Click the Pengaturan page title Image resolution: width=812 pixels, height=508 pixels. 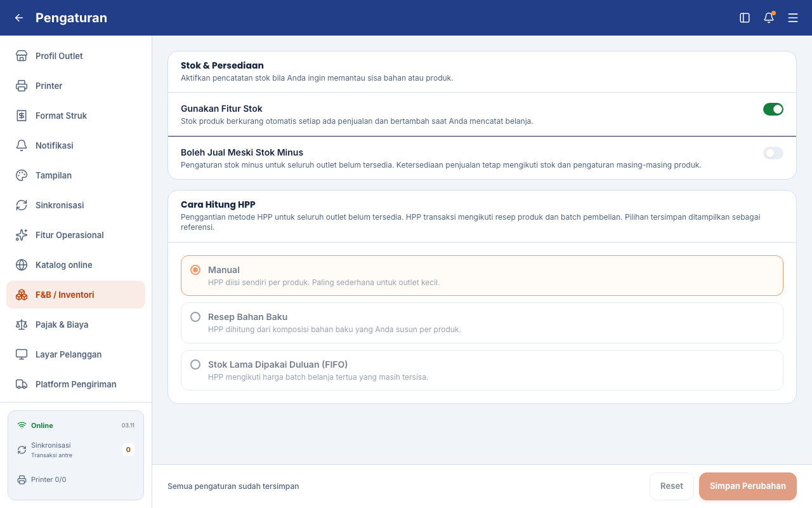(x=71, y=18)
